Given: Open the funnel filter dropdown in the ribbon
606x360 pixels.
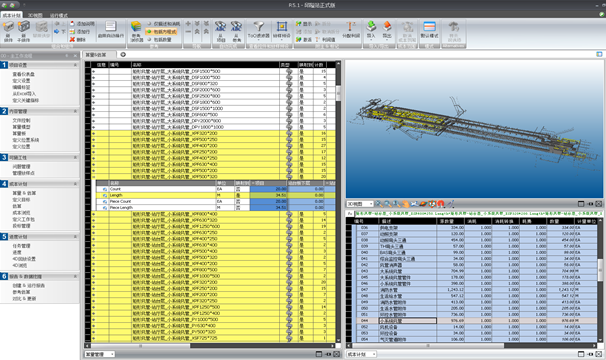Looking at the screenshot, I should (258, 30).
